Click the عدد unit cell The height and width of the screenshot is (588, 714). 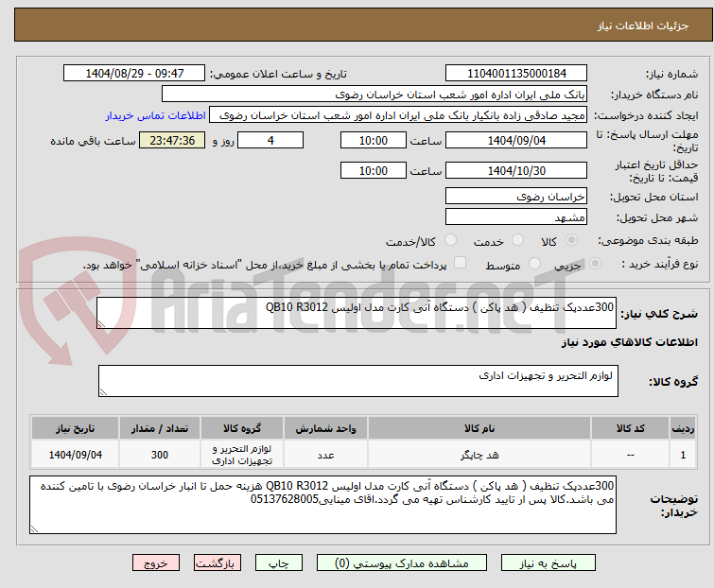(x=325, y=455)
